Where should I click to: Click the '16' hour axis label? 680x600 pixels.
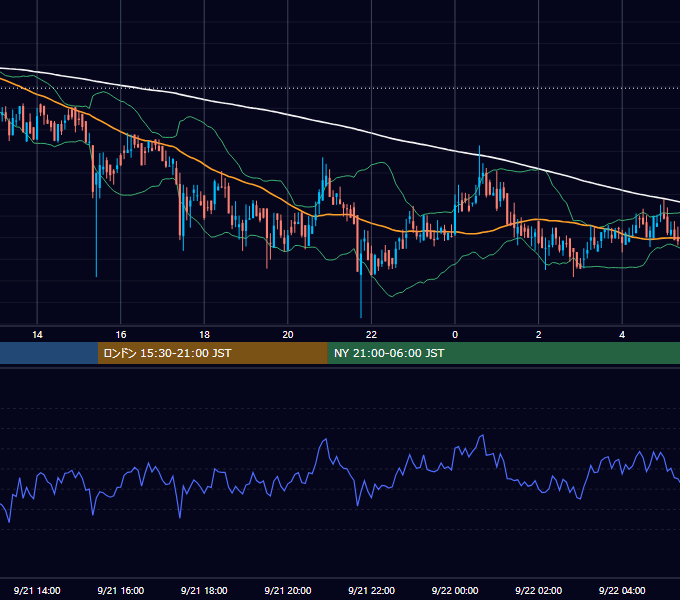pos(121,335)
